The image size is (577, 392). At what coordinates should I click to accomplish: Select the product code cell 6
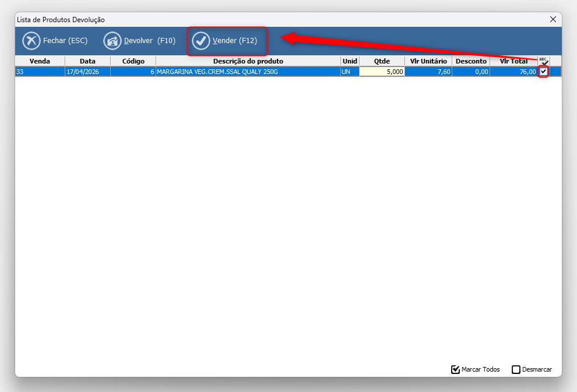point(133,71)
